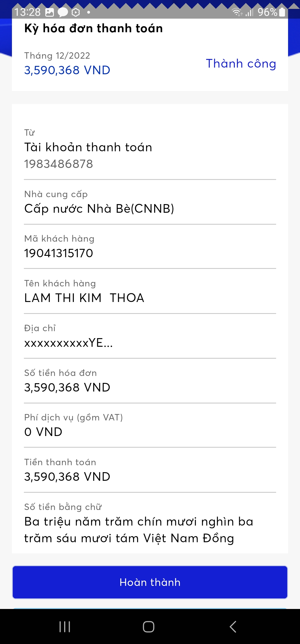Tap the battery icon showing 96%
Image resolution: width=300 pixels, height=644 pixels.
click(x=282, y=12)
